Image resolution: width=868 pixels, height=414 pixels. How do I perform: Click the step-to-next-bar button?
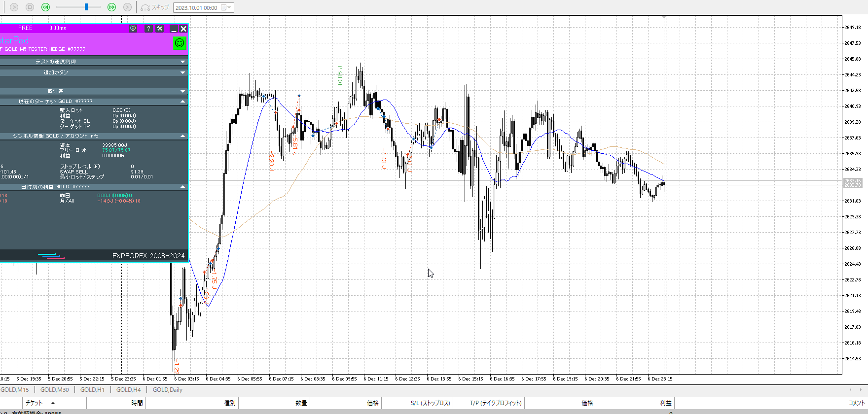click(x=127, y=7)
